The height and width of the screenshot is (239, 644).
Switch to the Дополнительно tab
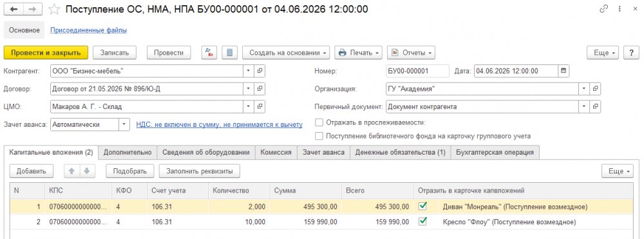(128, 152)
